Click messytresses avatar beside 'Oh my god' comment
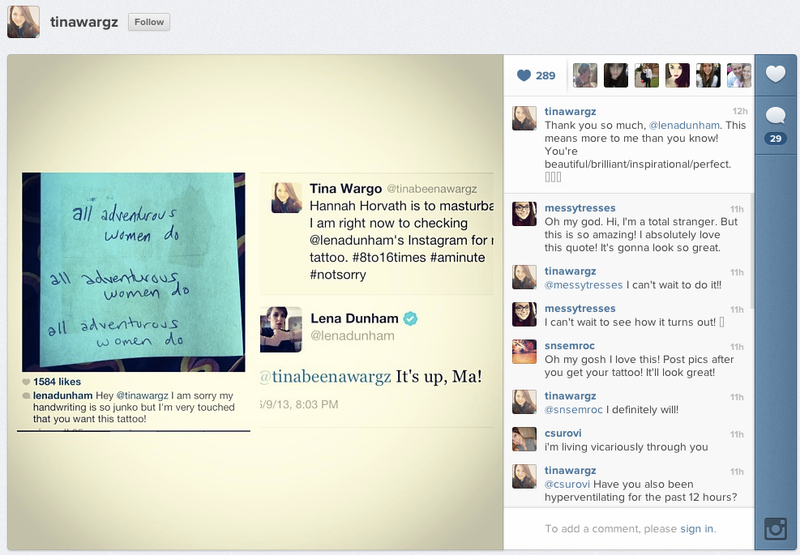Image resolution: width=800 pixels, height=555 pixels. 524,214
